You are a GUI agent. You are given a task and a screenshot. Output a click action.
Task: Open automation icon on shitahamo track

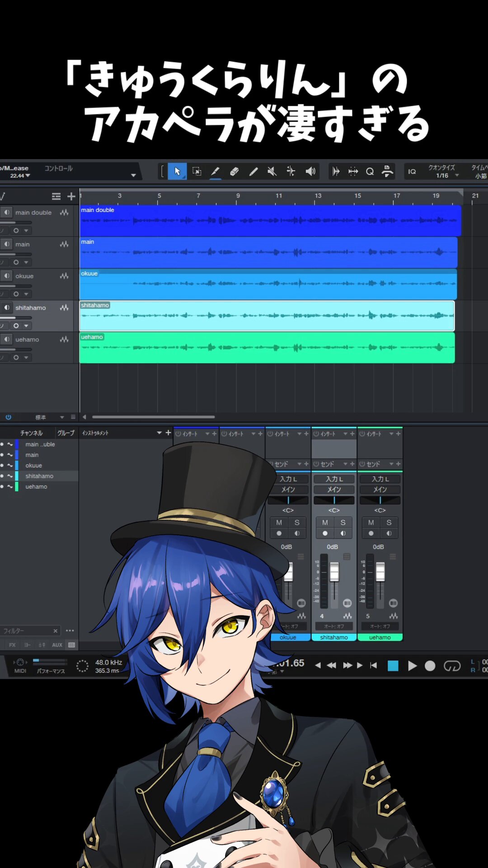pyautogui.click(x=64, y=307)
